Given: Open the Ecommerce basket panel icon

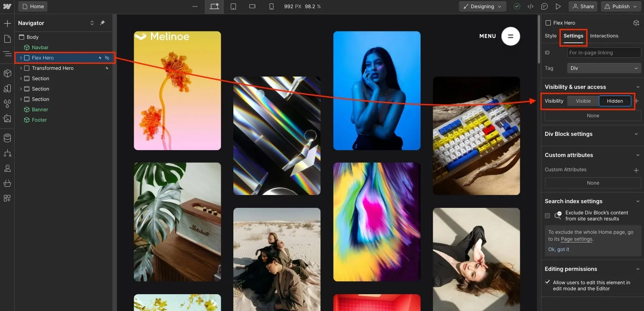Looking at the screenshot, I should tap(7, 183).
